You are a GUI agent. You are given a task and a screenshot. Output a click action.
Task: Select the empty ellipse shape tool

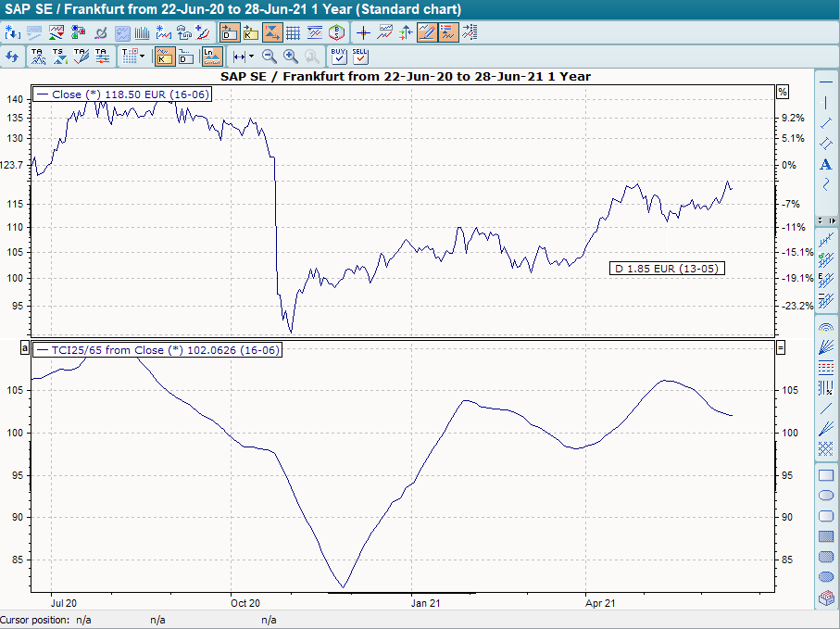click(826, 496)
